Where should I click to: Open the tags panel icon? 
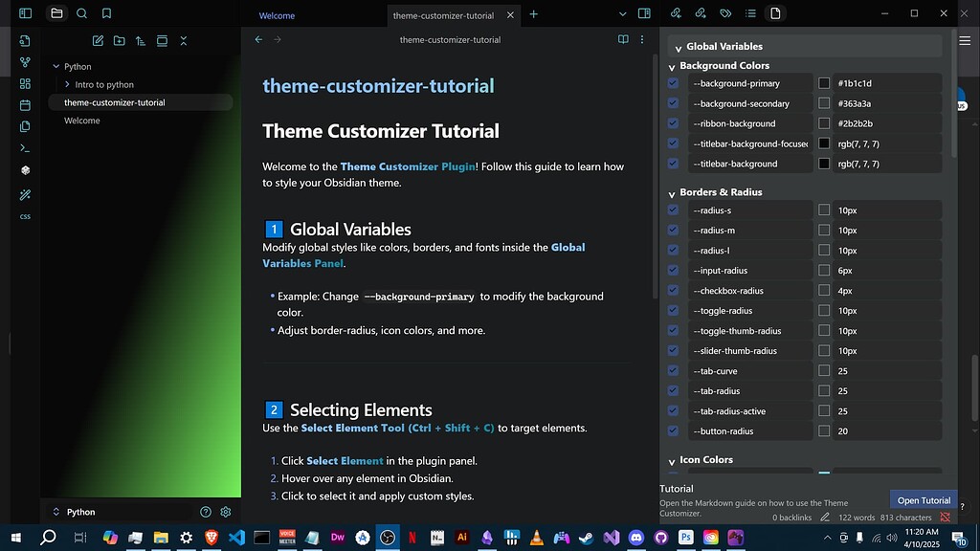click(725, 14)
